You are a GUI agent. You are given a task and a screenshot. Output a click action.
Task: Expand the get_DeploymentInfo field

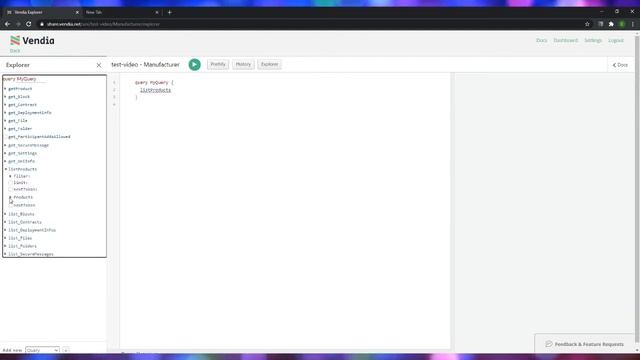click(5, 113)
